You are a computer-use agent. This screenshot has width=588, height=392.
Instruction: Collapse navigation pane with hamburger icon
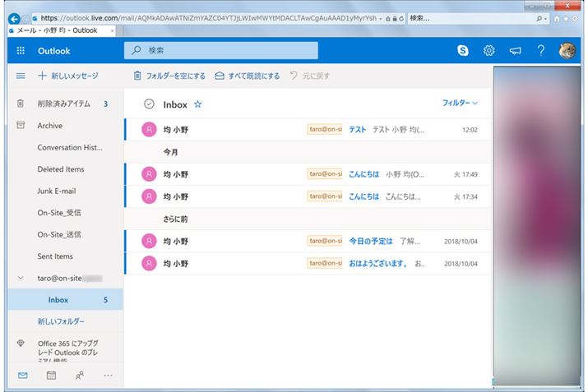(21, 76)
